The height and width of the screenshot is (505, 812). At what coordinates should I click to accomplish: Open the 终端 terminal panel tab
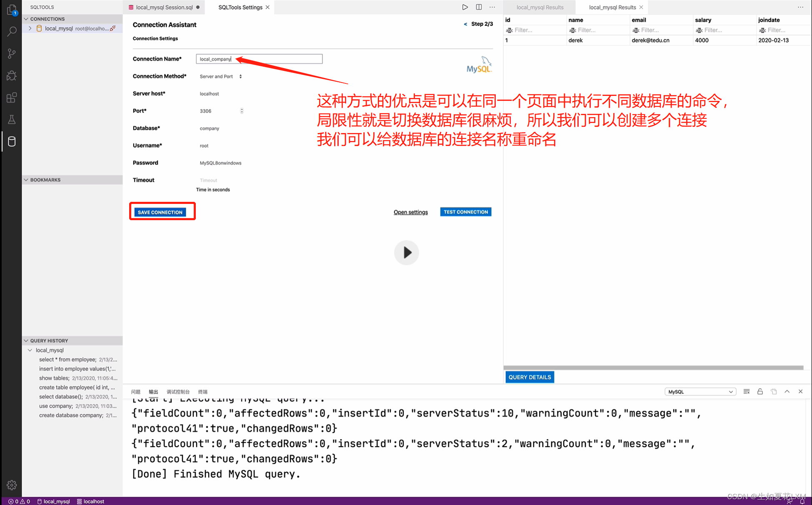tap(202, 392)
